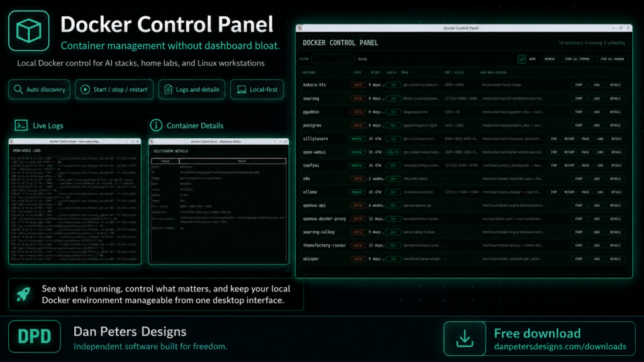Viewport: 644px width, 362px height.
Task: Select the kokoro-tts container name
Action: (314, 85)
